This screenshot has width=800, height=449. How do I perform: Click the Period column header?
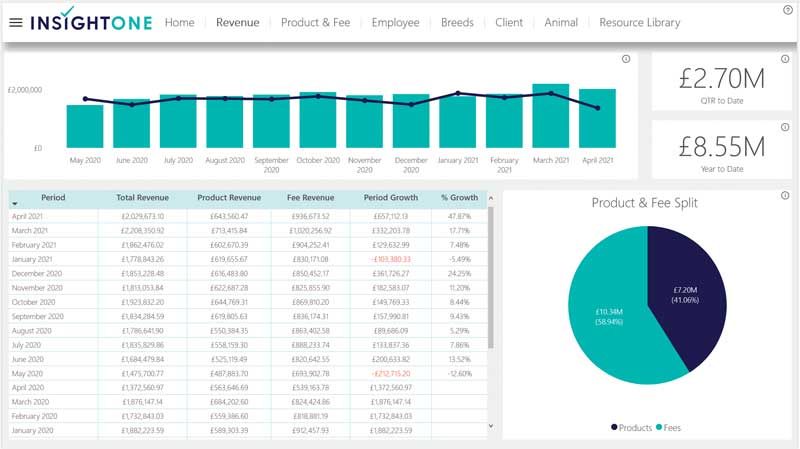pos(53,197)
